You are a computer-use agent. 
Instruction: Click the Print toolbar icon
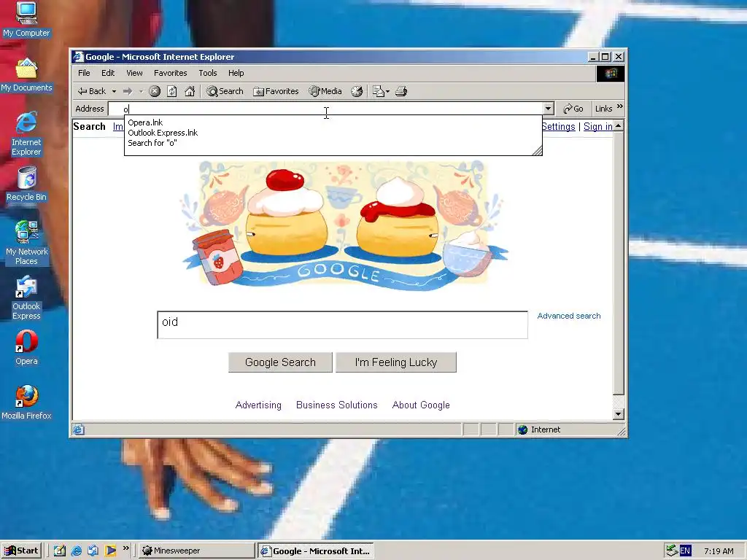401,91
